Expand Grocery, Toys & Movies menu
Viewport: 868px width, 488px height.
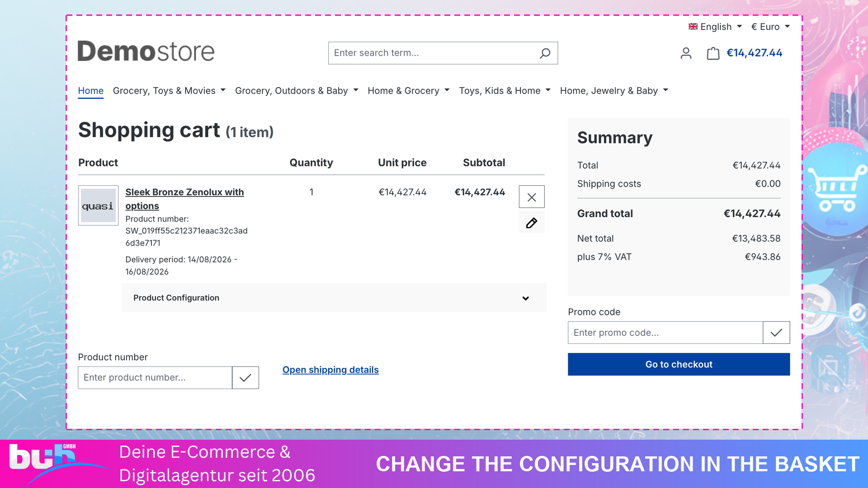pos(169,91)
